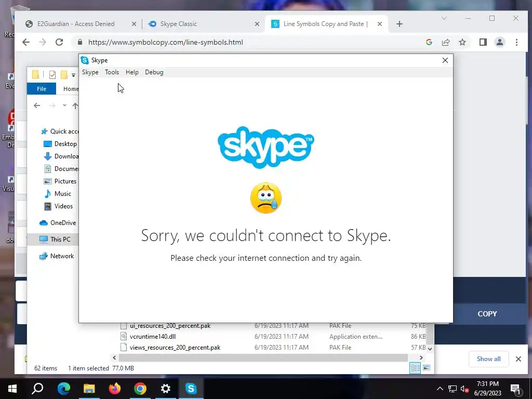Switch File Explorer to large icons view
532x399 pixels.
point(427,368)
